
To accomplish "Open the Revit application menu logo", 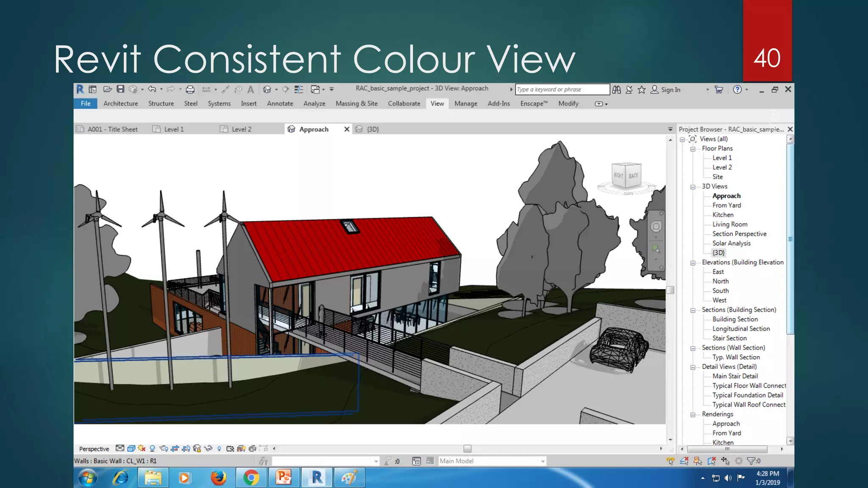I will click(x=80, y=89).
